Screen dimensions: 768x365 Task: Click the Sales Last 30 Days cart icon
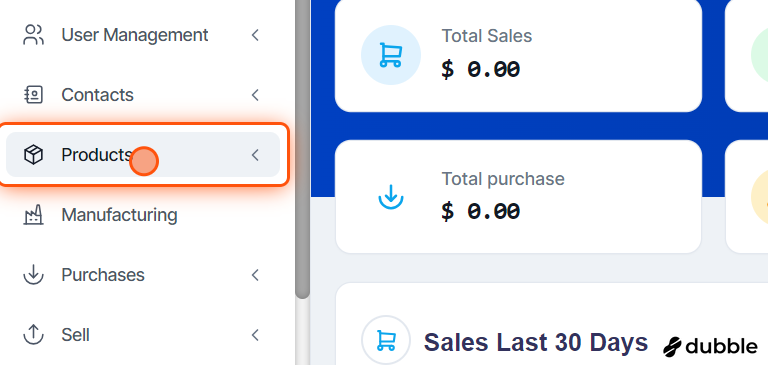pos(386,340)
